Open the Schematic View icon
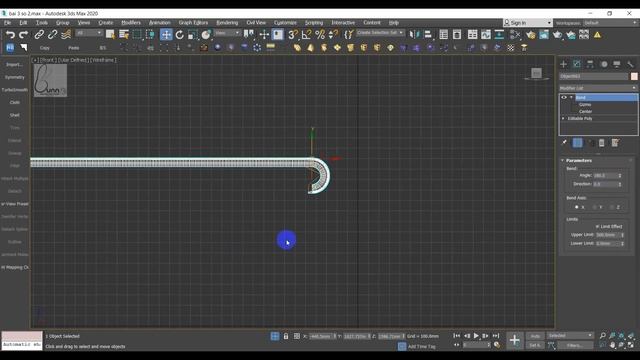Image resolution: width=640 pixels, height=360 pixels. [x=499, y=35]
